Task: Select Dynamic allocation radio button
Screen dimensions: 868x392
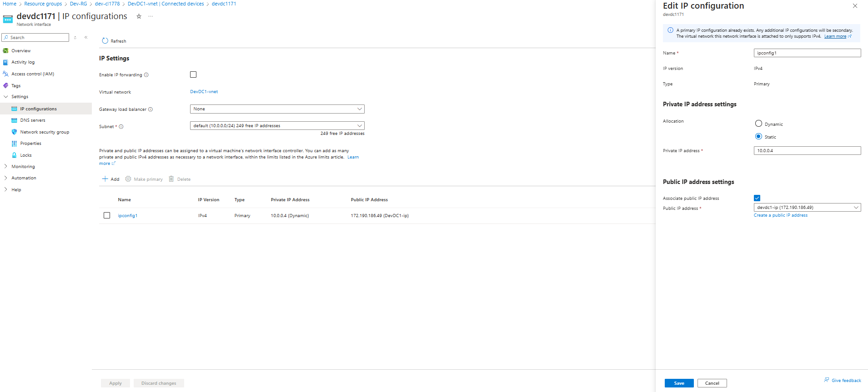Action: (758, 124)
